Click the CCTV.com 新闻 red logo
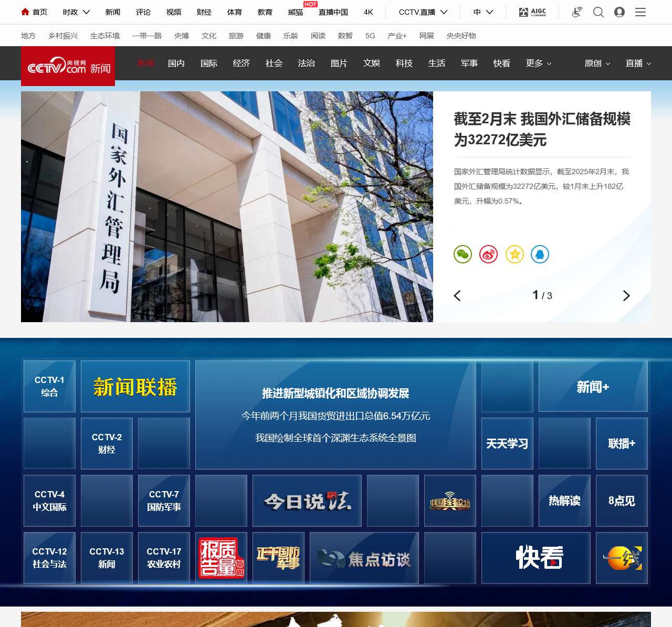Viewport: 672px width, 627px height. pyautogui.click(x=68, y=66)
